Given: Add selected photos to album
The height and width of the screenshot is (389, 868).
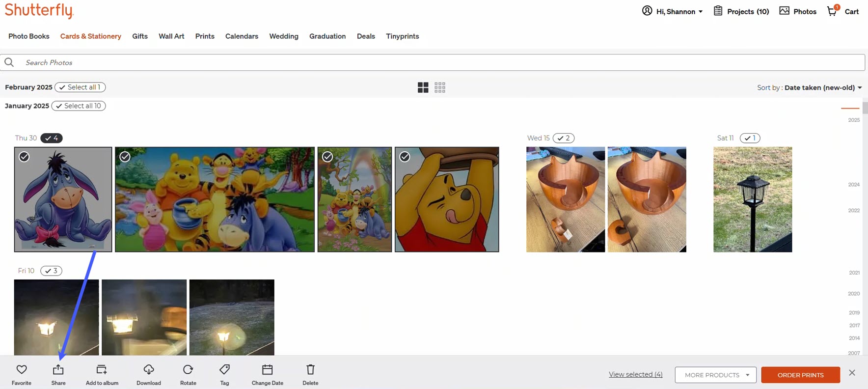Looking at the screenshot, I should [x=102, y=375].
